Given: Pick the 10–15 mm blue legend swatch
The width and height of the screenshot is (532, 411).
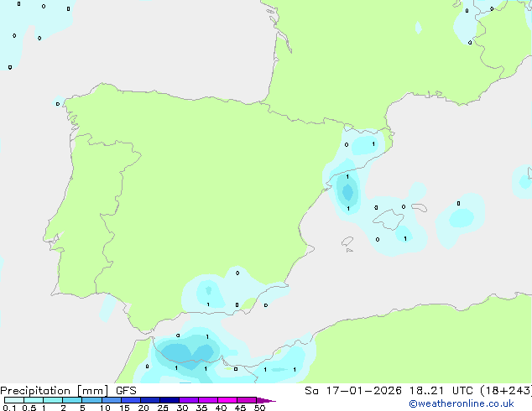Looking at the screenshot, I should coord(111,400).
